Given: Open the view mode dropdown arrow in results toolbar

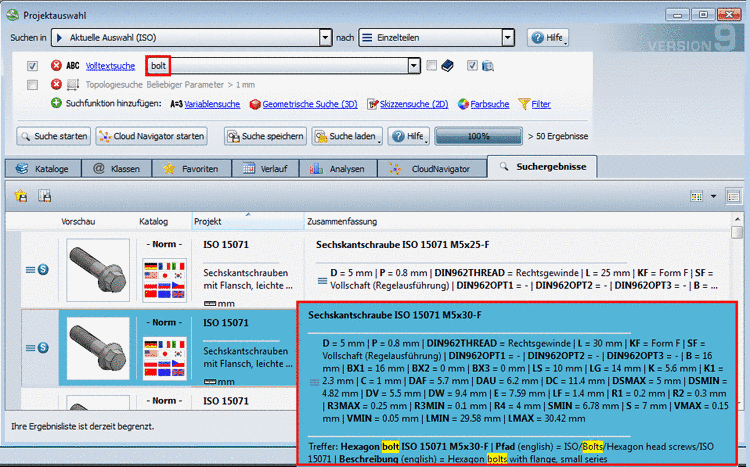Looking at the screenshot, I should click(714, 196).
